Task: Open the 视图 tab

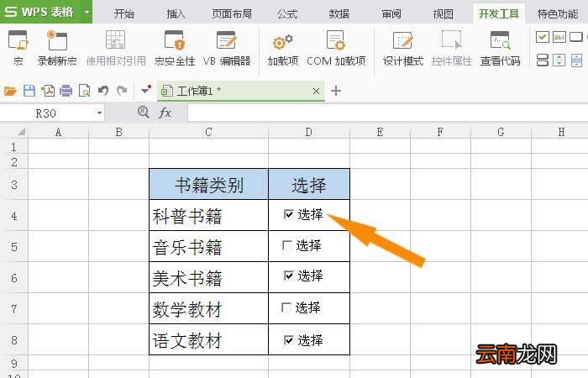Action: 444,14
